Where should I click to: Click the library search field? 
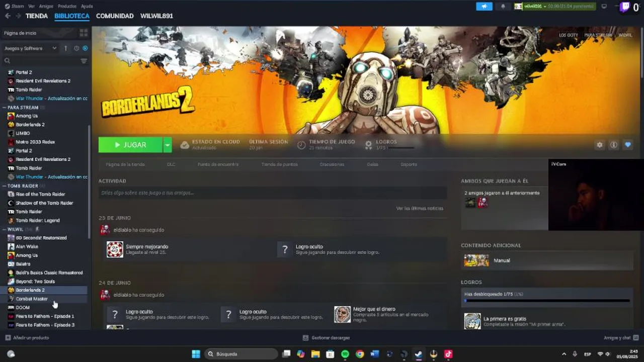[x=41, y=61]
